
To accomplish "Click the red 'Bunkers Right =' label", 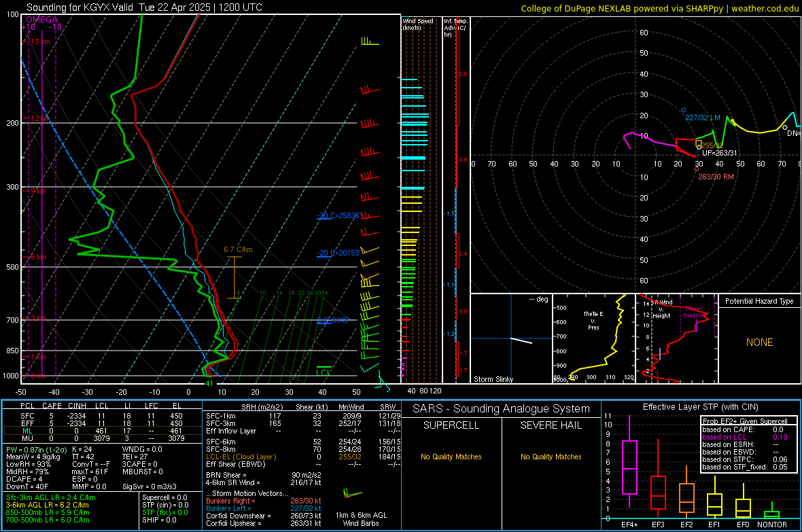I will pyautogui.click(x=230, y=501).
